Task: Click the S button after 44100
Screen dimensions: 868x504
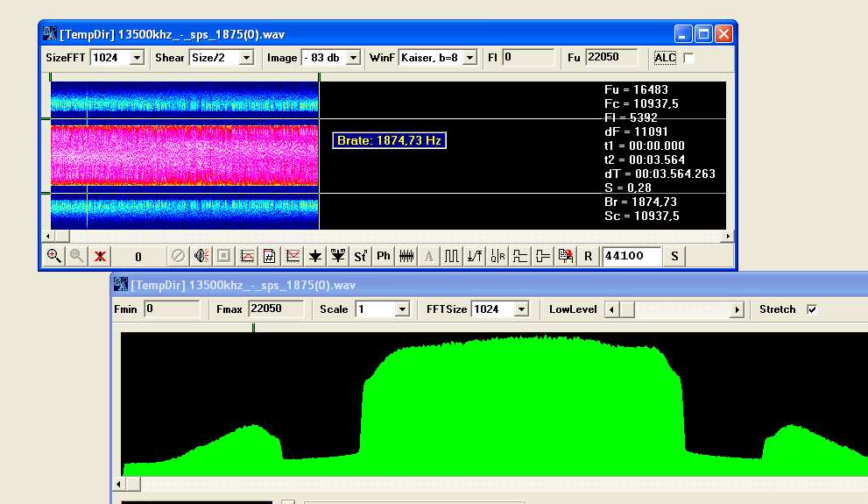Action: (x=674, y=256)
